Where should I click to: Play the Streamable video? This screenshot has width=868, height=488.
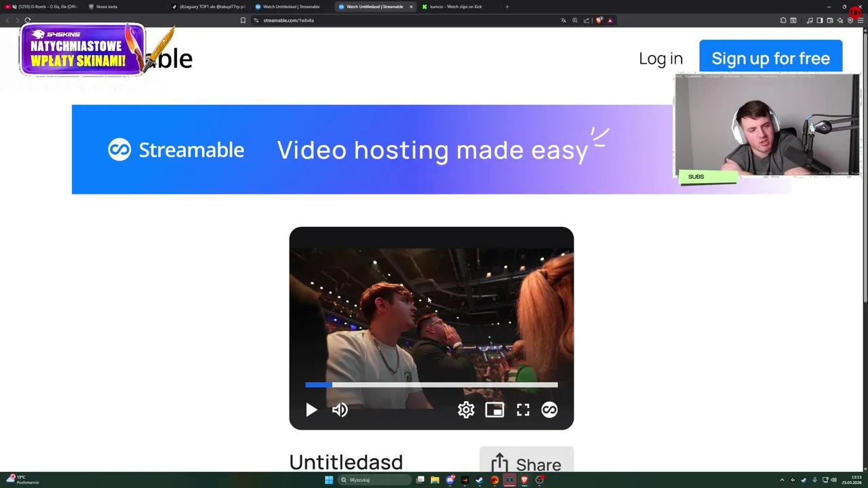pyautogui.click(x=311, y=409)
